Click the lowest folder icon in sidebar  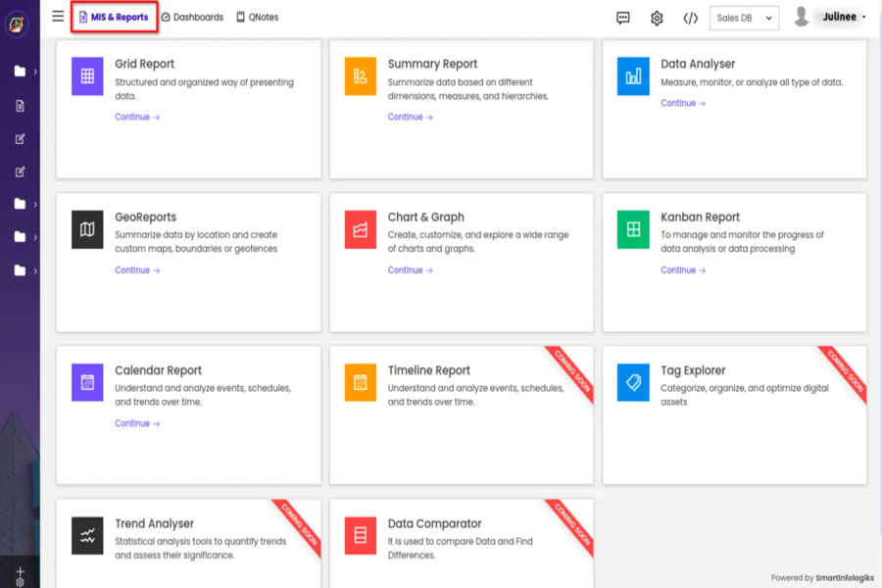coord(20,270)
